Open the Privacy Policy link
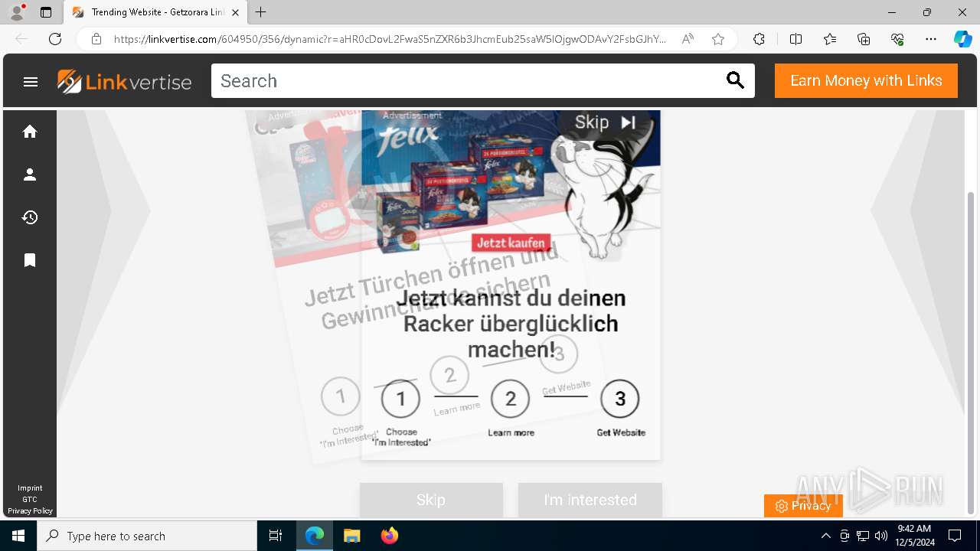The image size is (980, 551). 30,511
